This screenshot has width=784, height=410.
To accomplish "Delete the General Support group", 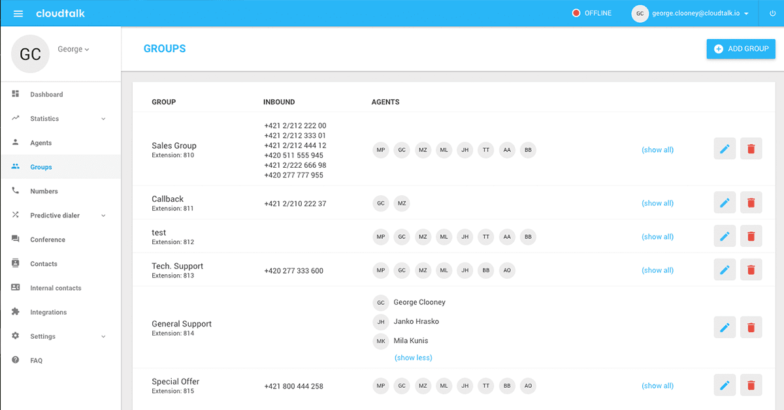I will 751,327.
